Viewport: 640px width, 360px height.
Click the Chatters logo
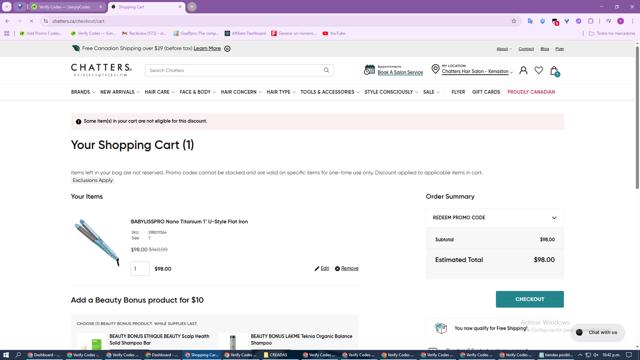tap(101, 70)
